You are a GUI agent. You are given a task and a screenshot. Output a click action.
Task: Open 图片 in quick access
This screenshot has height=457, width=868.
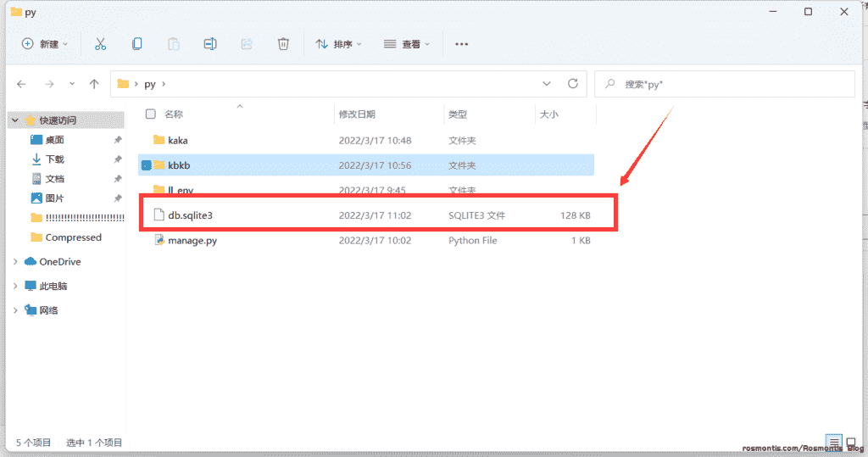(x=55, y=198)
